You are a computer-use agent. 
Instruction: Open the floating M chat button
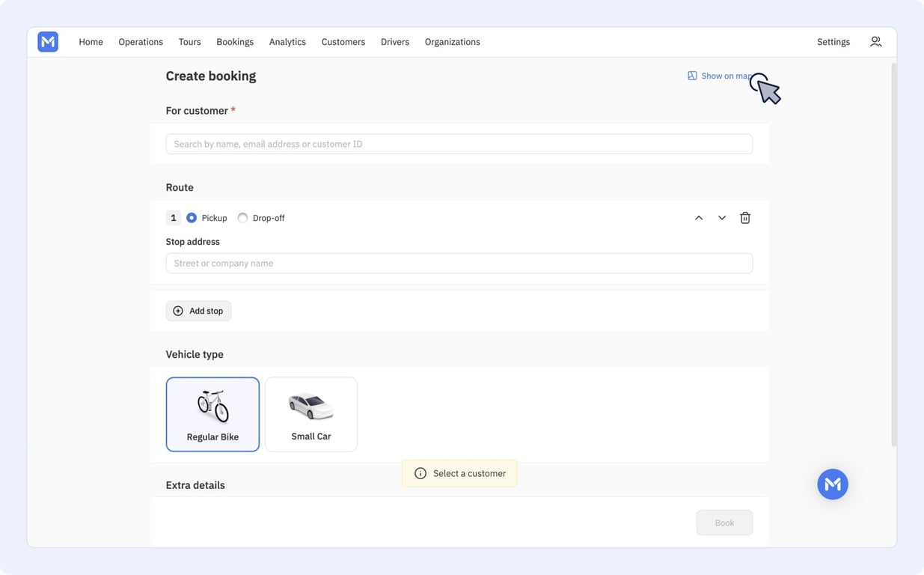833,484
